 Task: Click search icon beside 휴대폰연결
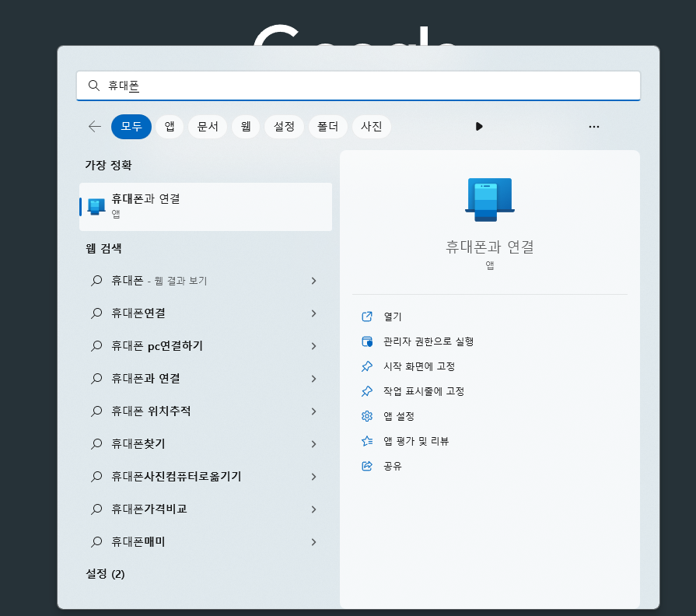96,313
